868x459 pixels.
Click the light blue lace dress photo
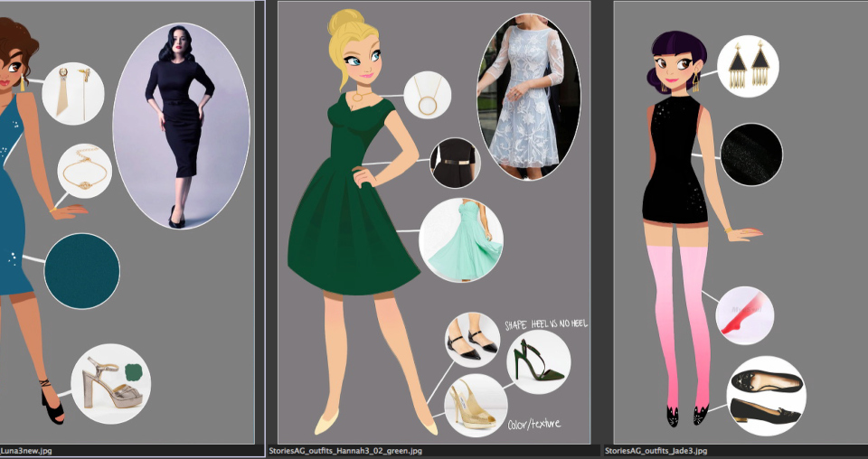526,97
